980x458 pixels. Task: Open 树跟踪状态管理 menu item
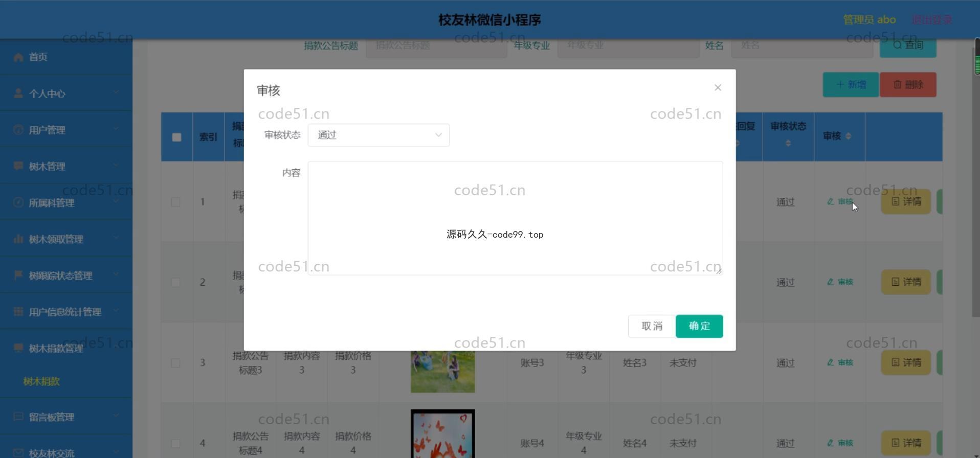click(66, 276)
